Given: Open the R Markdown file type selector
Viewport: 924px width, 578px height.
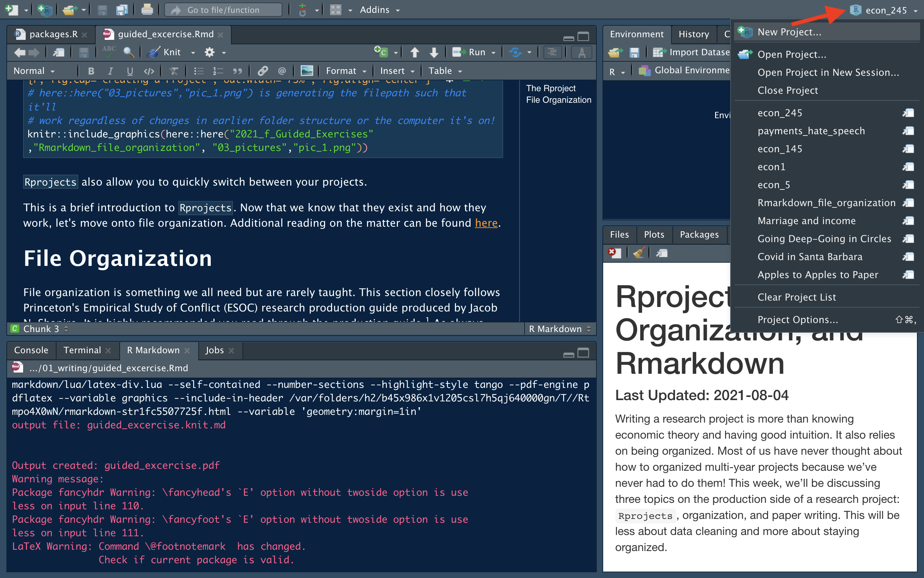Looking at the screenshot, I should (x=560, y=329).
